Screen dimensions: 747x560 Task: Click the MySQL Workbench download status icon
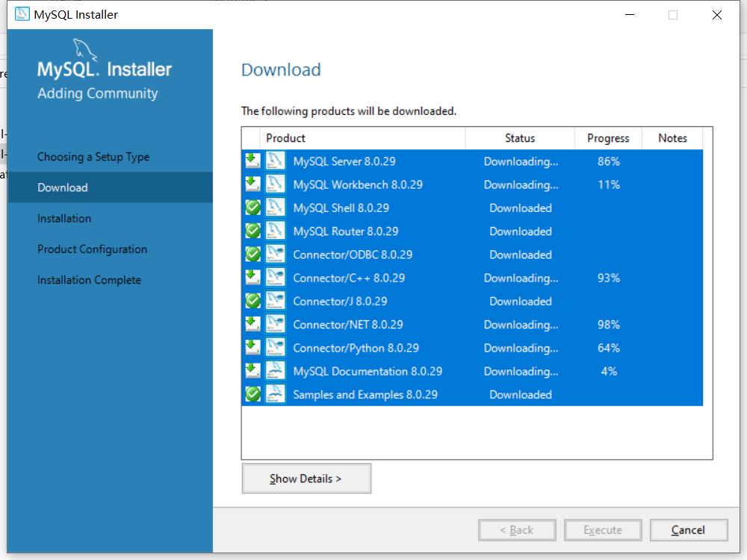[253, 184]
